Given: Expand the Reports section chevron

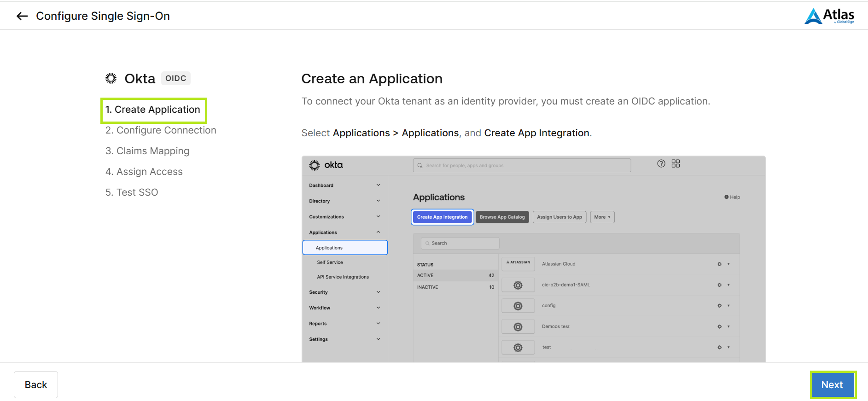Looking at the screenshot, I should [379, 323].
